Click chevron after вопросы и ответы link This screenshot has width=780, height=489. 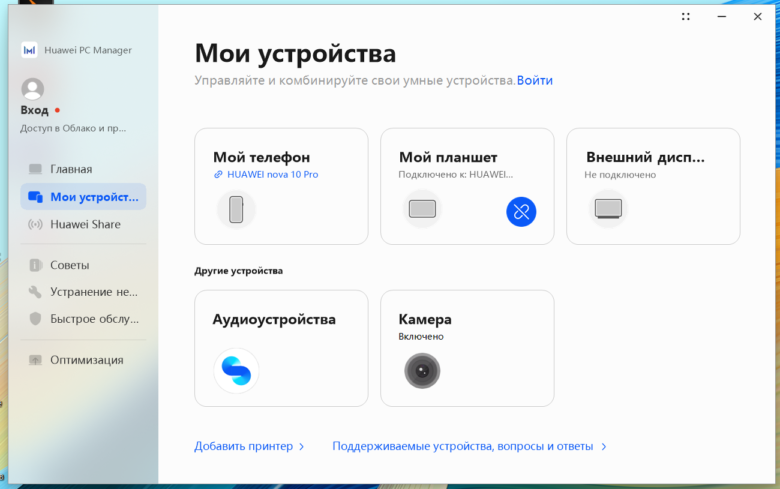603,447
